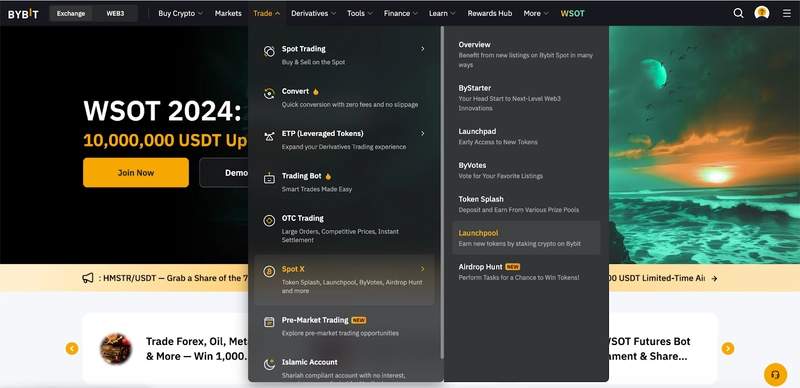Viewport: 800px width, 388px height.
Task: Open the hamburger menu icon
Action: (787, 13)
